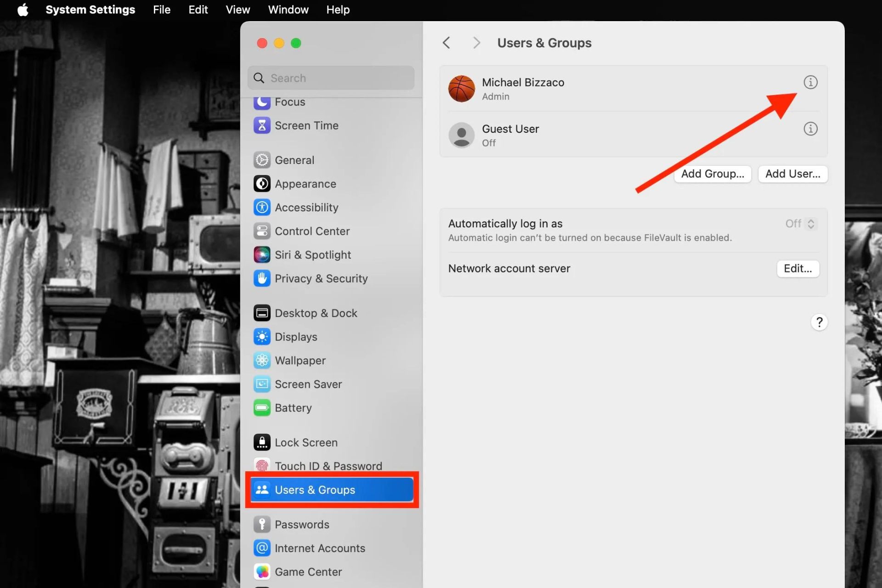Select the Passwords label

(x=302, y=524)
